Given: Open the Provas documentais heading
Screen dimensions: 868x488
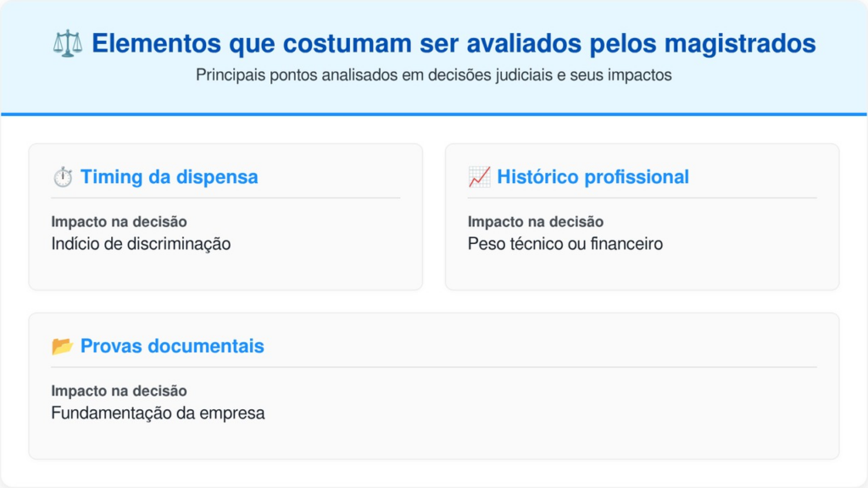Looking at the screenshot, I should [x=172, y=346].
